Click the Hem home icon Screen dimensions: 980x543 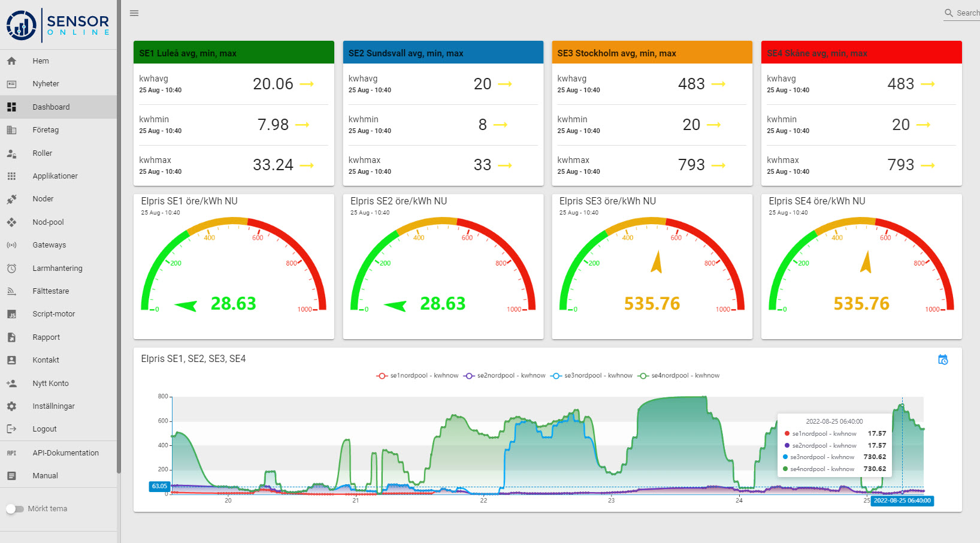(11, 61)
